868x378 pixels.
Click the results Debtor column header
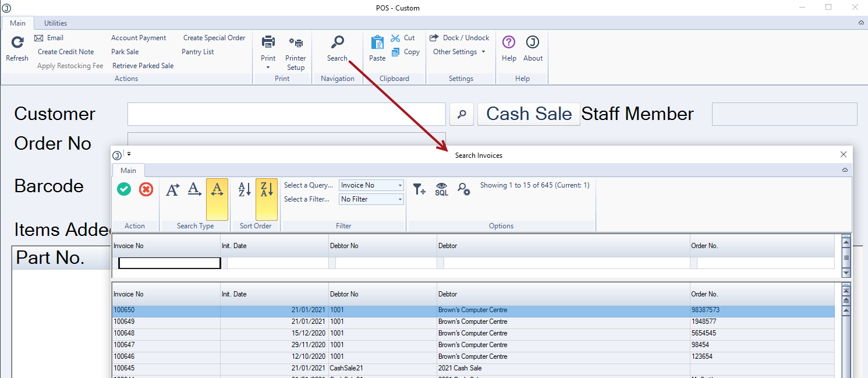click(x=563, y=294)
